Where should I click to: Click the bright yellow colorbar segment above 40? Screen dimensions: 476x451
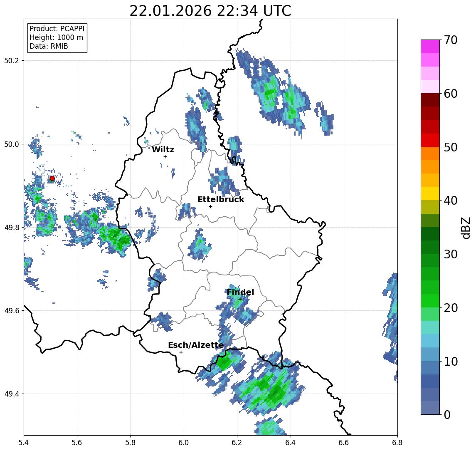click(430, 193)
